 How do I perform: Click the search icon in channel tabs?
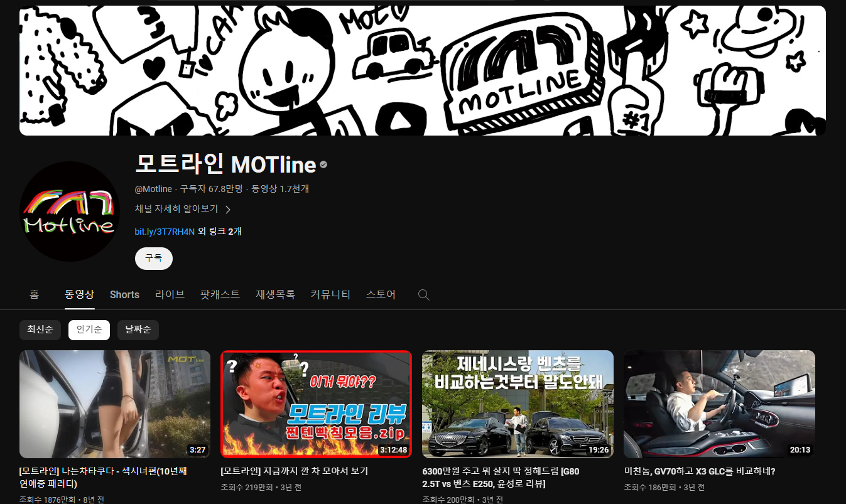pyautogui.click(x=423, y=294)
